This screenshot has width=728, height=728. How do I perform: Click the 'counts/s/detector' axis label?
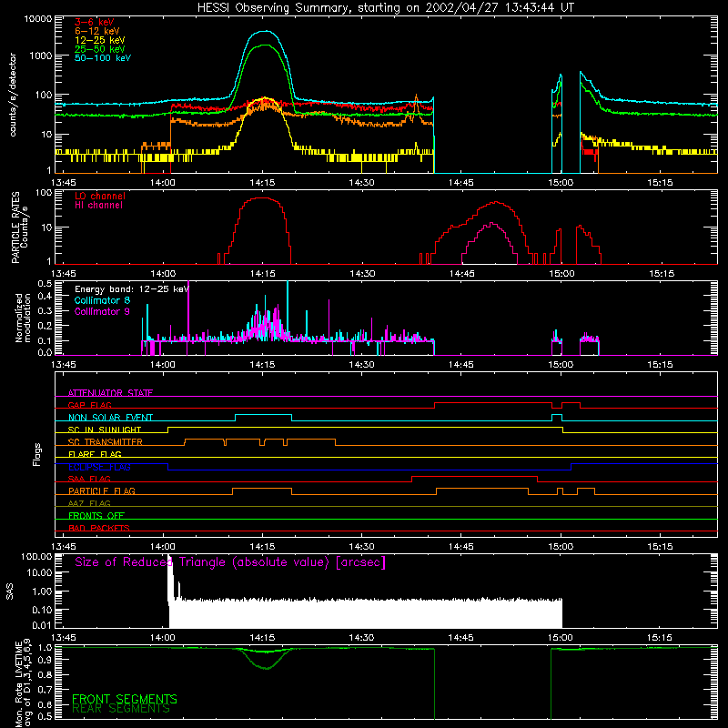(x=13, y=95)
